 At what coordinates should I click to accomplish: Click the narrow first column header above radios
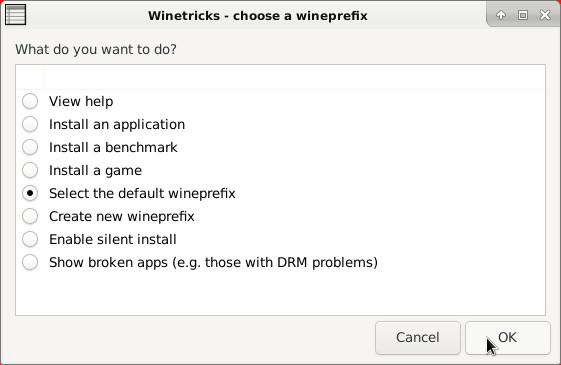(30, 77)
